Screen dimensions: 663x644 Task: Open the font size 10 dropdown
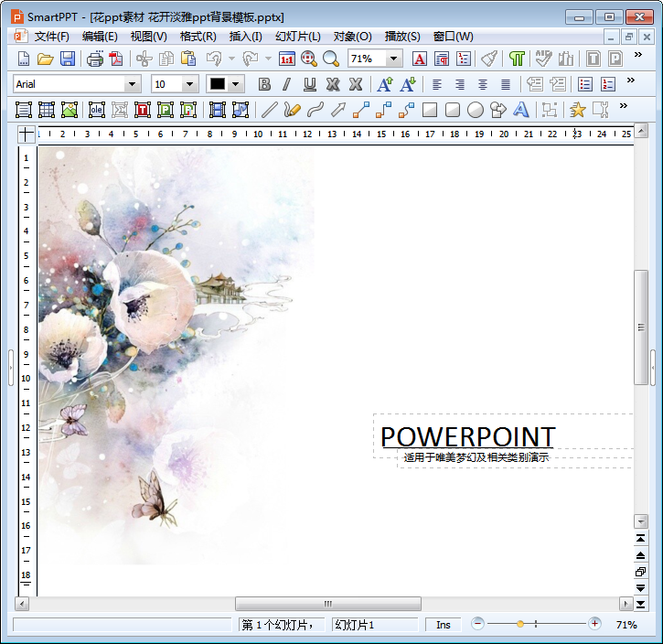[x=190, y=84]
